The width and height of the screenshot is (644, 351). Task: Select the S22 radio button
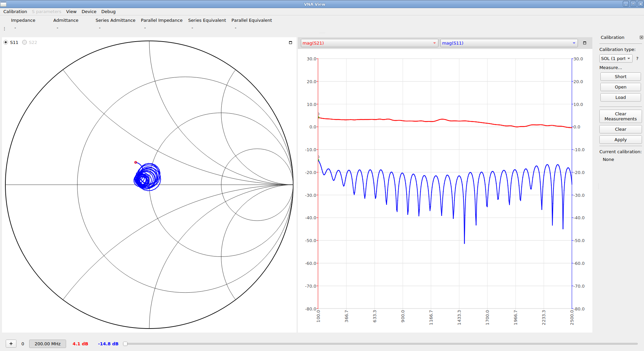point(24,42)
